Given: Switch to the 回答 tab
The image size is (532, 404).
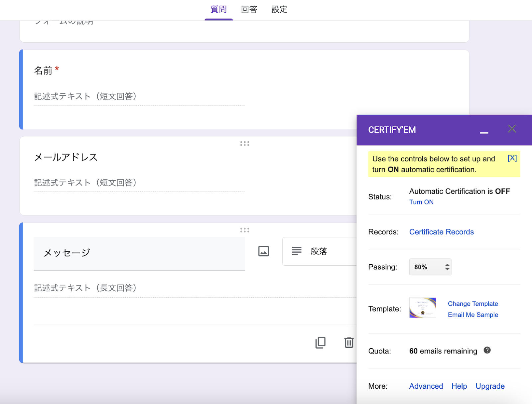Looking at the screenshot, I should tap(249, 10).
